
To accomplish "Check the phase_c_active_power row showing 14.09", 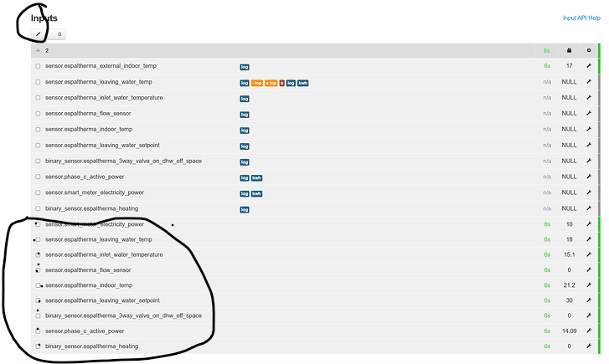I will pos(38,331).
